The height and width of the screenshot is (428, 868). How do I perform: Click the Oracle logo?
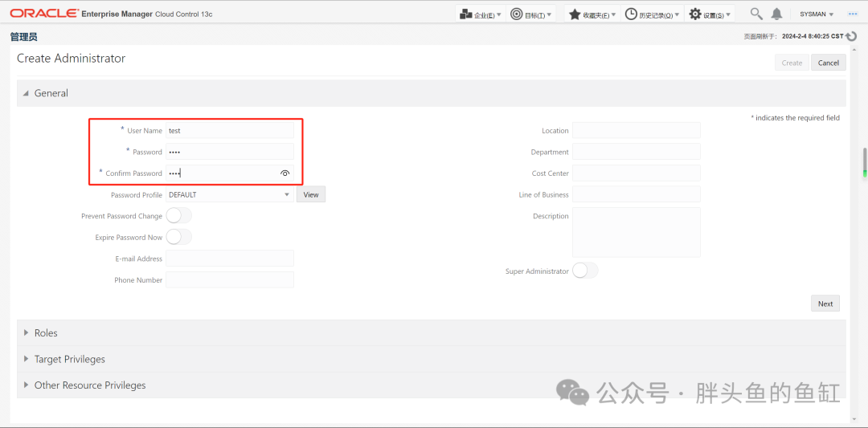[44, 14]
